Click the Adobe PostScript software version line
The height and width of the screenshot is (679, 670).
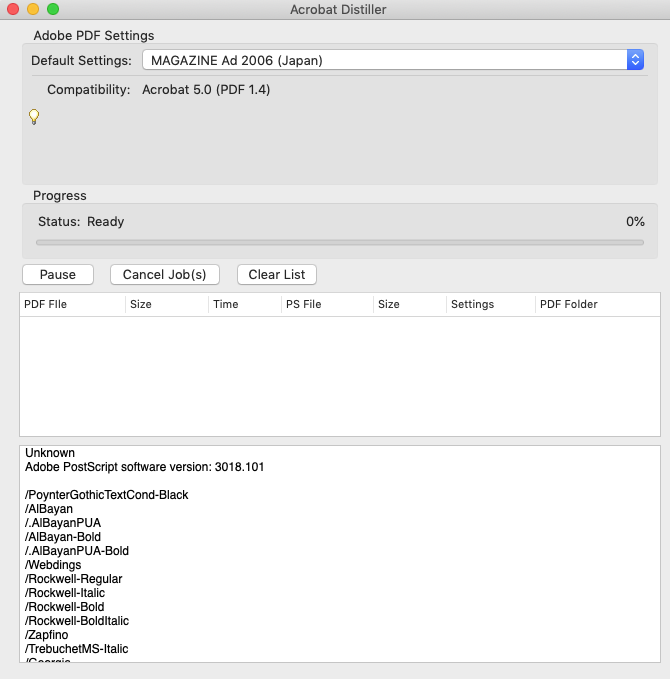(x=144, y=467)
